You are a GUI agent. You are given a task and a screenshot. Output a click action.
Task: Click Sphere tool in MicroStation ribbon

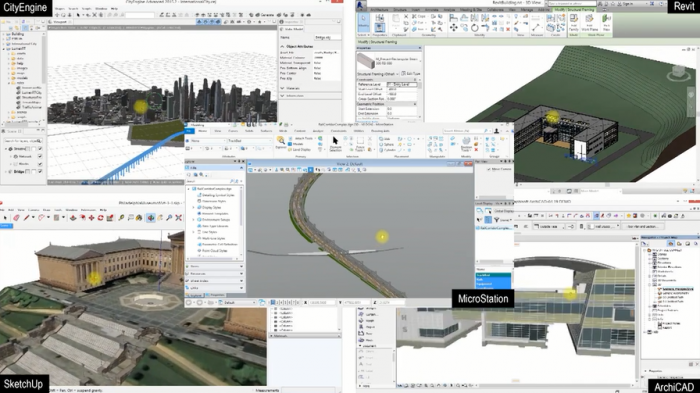(387, 145)
